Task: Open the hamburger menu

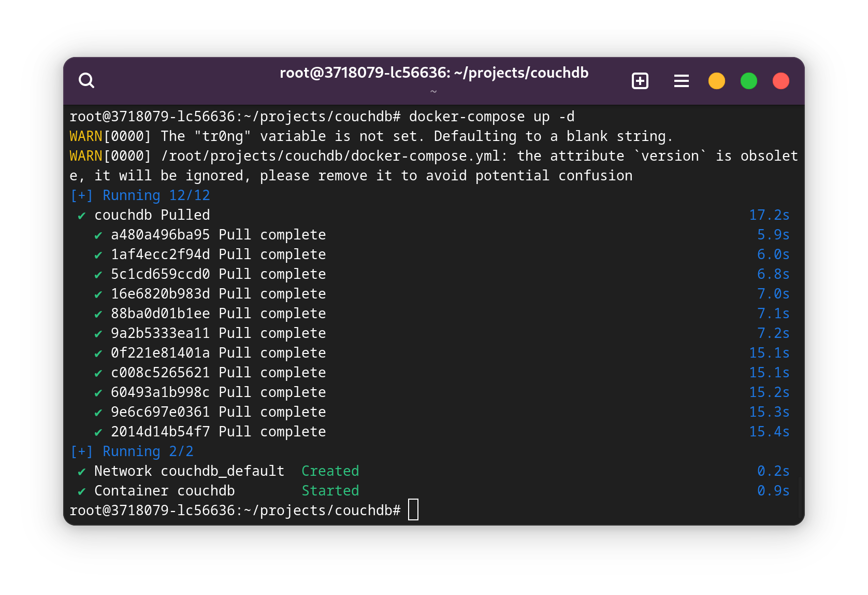Action: tap(682, 81)
